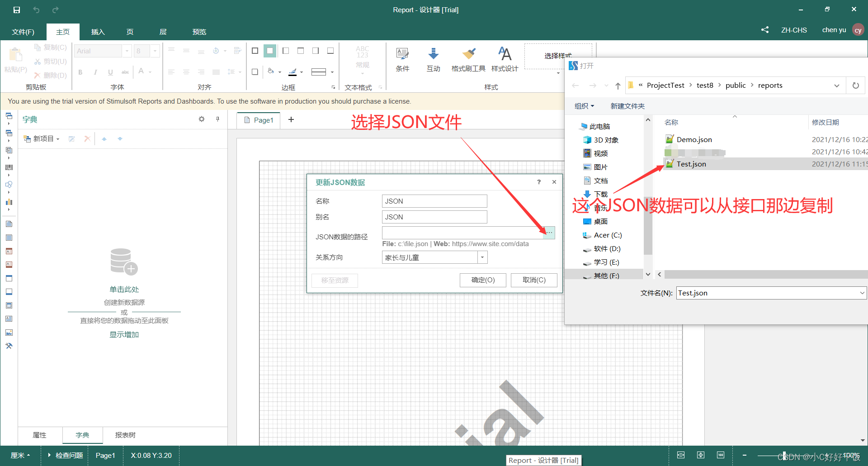Toggle the all borders button
868x466 pixels.
click(255, 51)
